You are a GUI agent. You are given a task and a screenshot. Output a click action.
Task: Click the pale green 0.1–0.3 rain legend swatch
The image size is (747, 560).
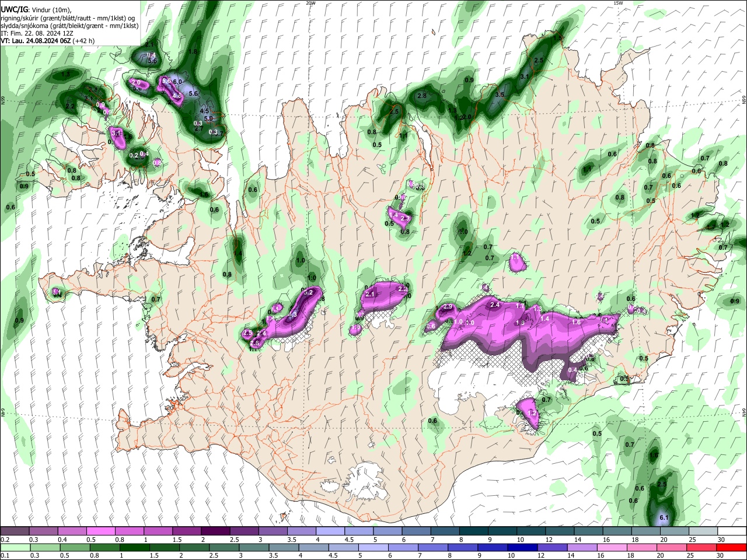click(15, 548)
